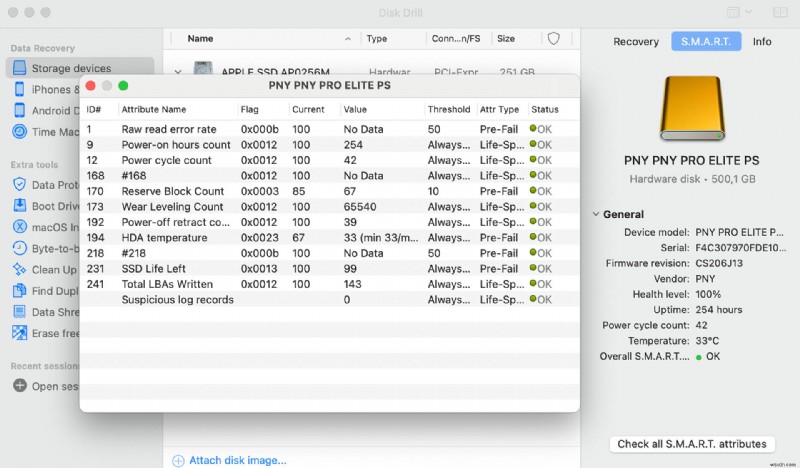Click Current column header
The height and width of the screenshot is (468, 800).
308,109
